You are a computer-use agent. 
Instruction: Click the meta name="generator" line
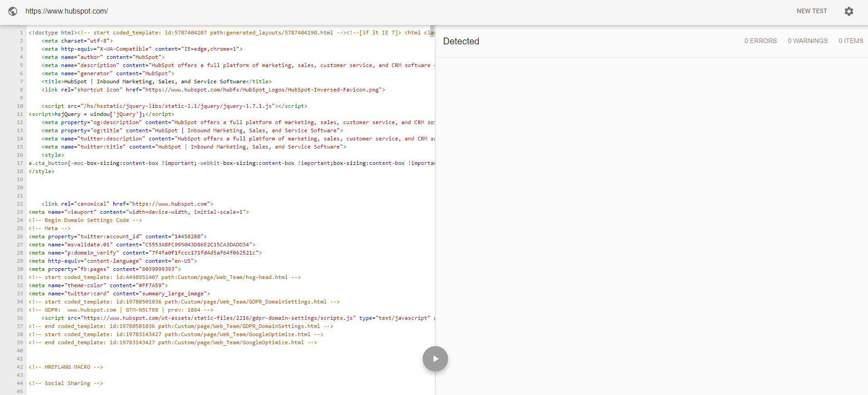tap(108, 73)
